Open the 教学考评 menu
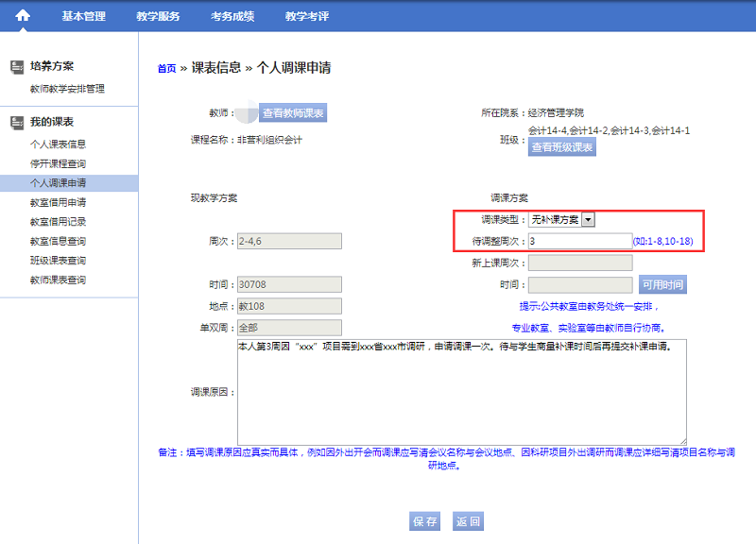Screen dimensions: 756x544 307,16
